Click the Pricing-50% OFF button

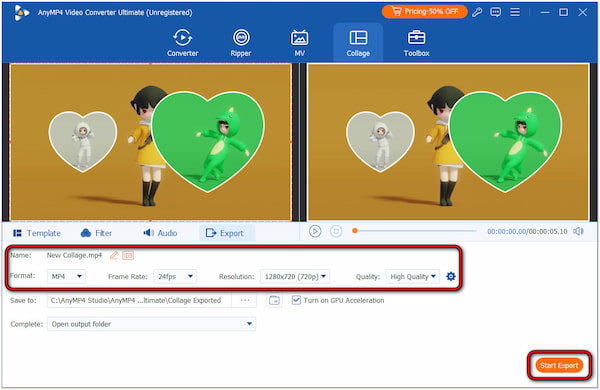tap(425, 11)
